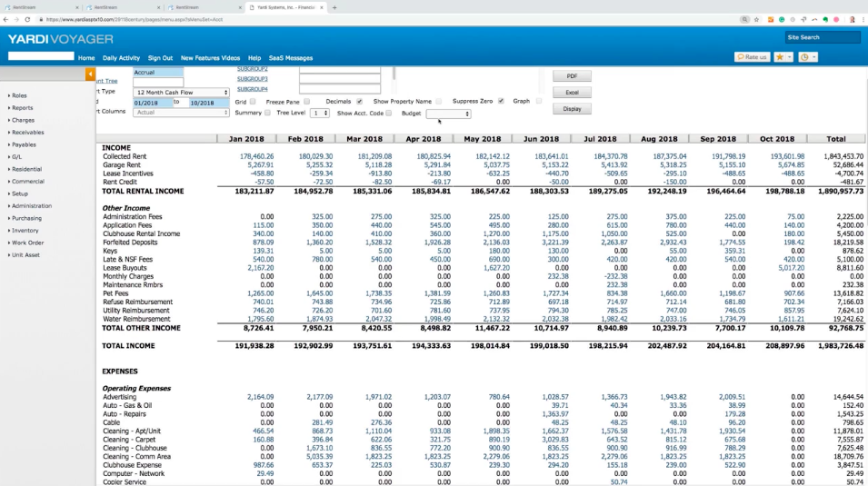Open Daily Activity menu
868x486 pixels.
121,57
